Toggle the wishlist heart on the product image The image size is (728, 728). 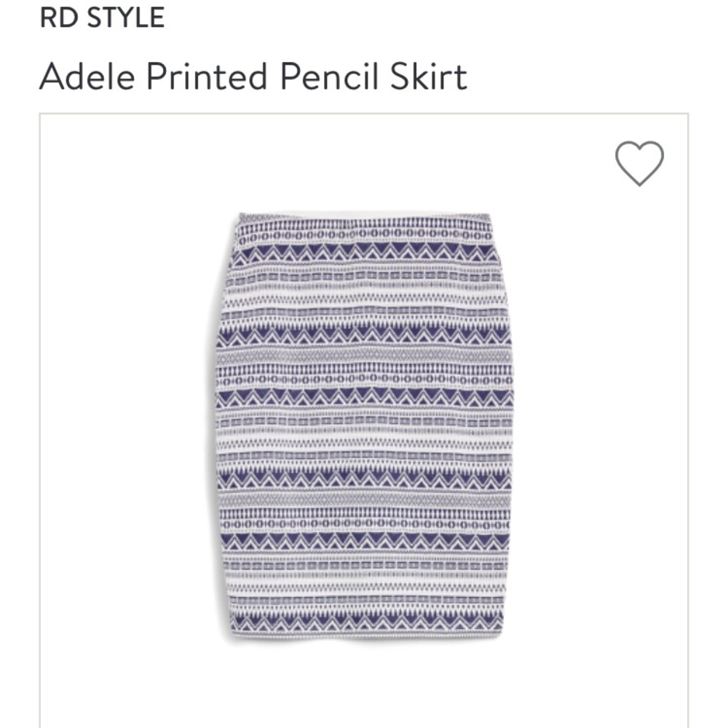point(639,162)
